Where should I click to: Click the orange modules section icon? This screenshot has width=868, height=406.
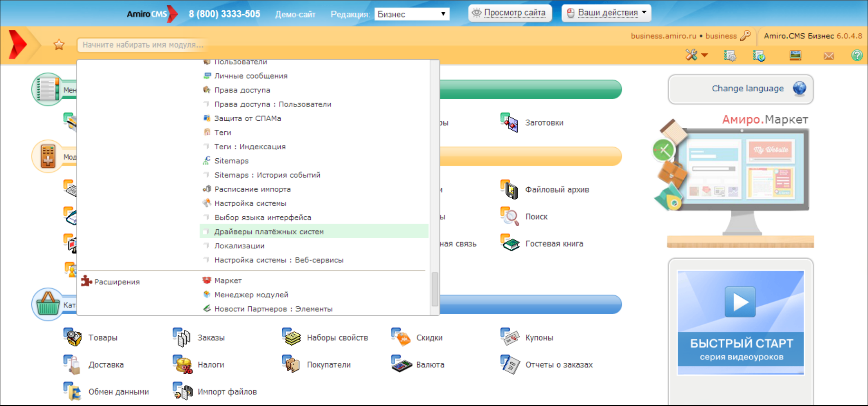click(x=48, y=156)
